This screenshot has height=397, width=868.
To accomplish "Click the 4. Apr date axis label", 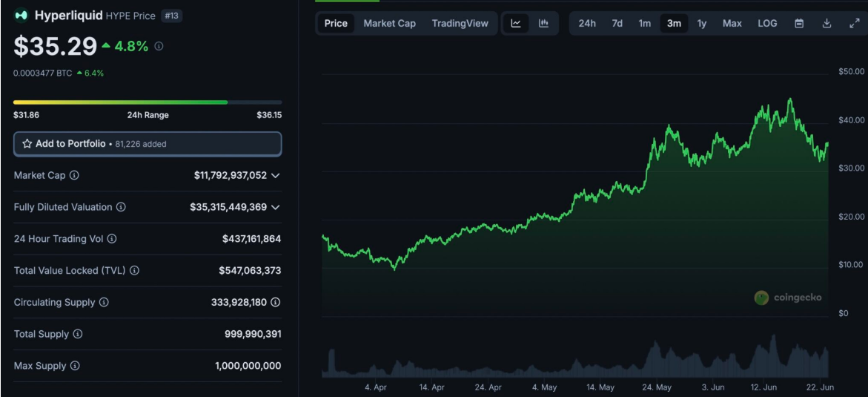I will tap(376, 387).
